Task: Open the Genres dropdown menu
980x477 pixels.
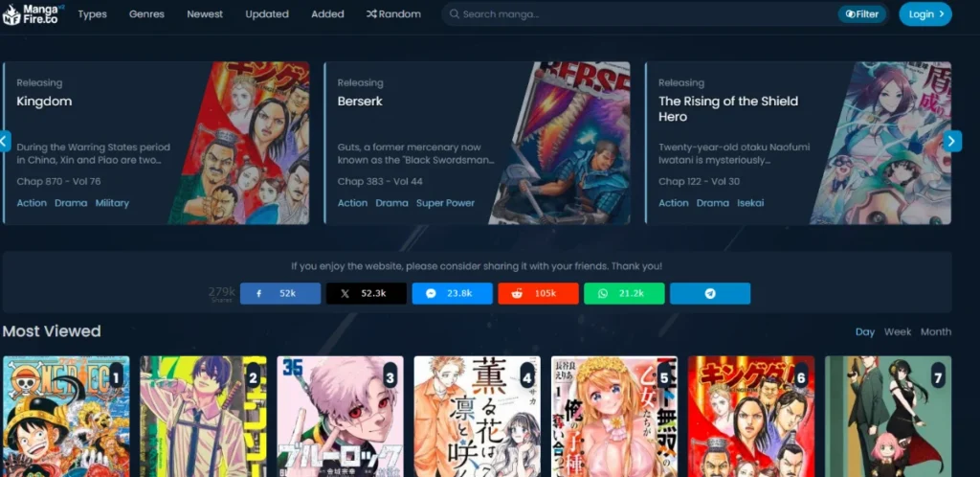Action: pos(146,14)
